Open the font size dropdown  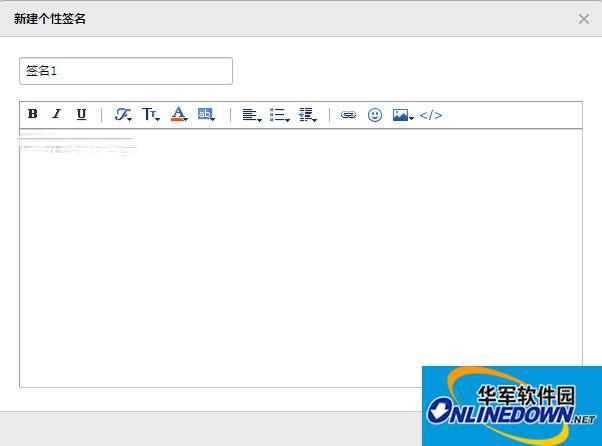150,115
